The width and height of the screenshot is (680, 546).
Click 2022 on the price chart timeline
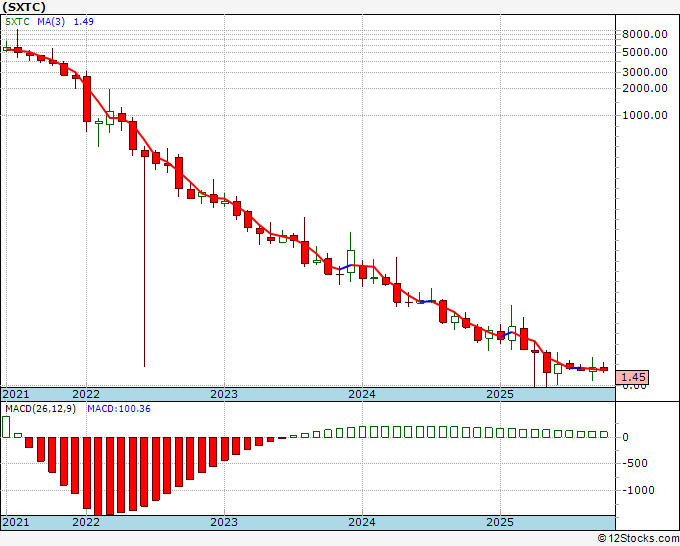point(86,394)
